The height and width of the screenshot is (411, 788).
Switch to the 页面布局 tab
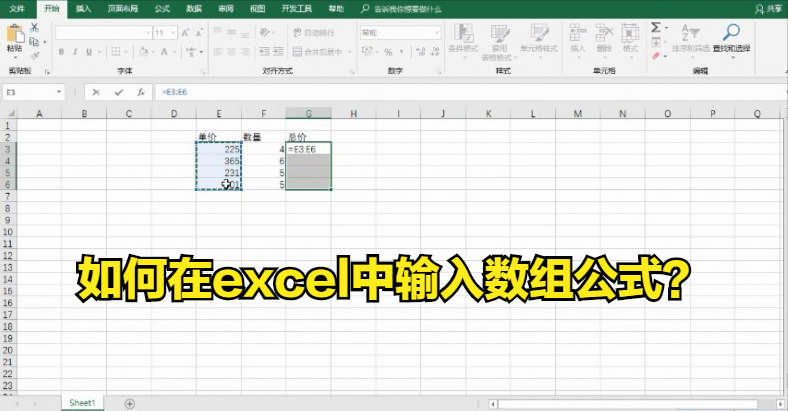click(123, 9)
